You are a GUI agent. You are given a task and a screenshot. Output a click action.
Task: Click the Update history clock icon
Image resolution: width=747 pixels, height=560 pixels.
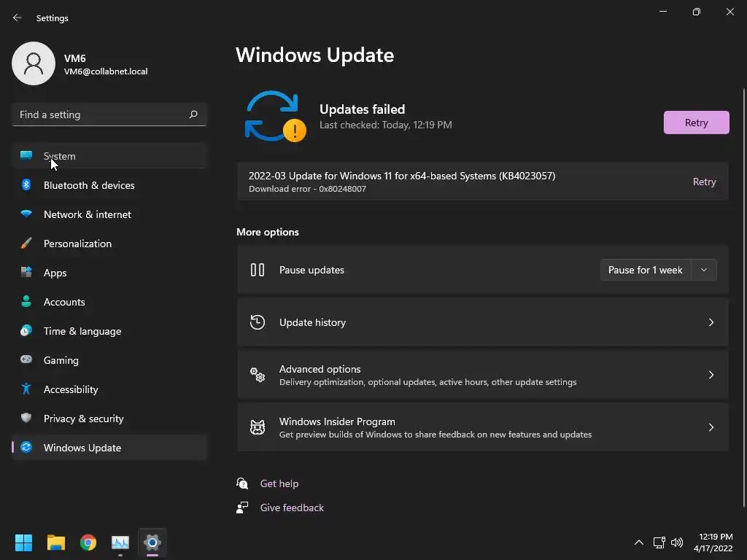(x=258, y=322)
